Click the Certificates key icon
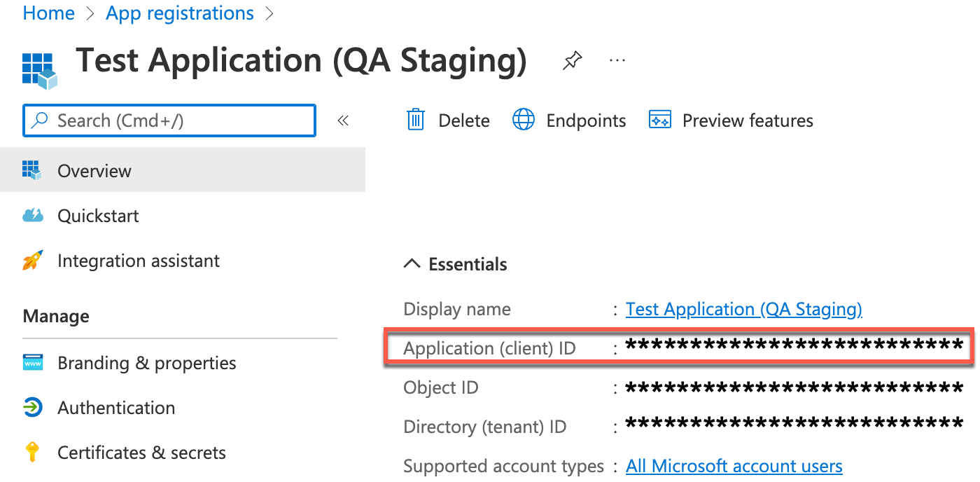 (x=32, y=452)
